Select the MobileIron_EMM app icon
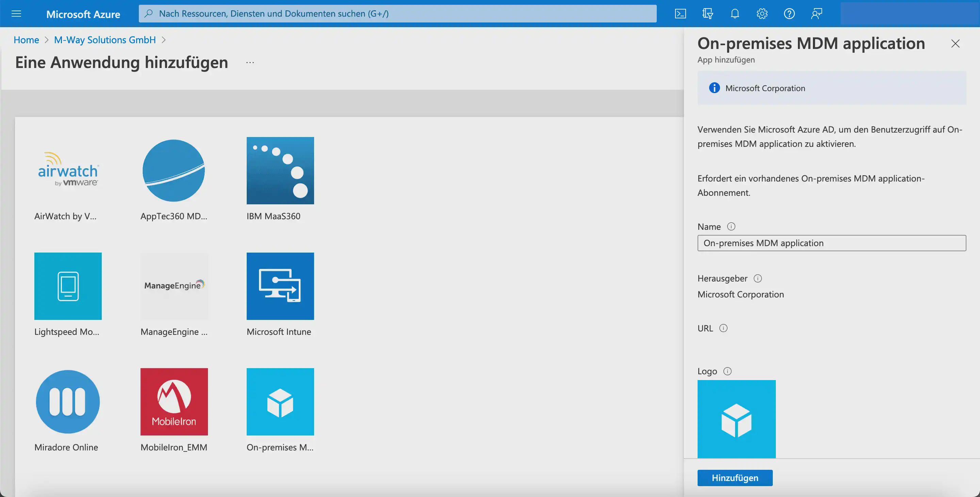Image resolution: width=980 pixels, height=497 pixels. pyautogui.click(x=174, y=401)
